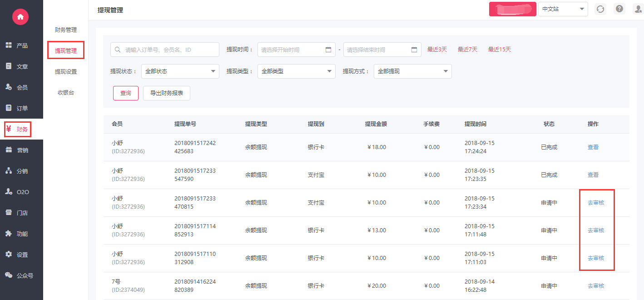This screenshot has height=300, width=644.
Task: Click the 查询 search button
Action: pos(126,93)
